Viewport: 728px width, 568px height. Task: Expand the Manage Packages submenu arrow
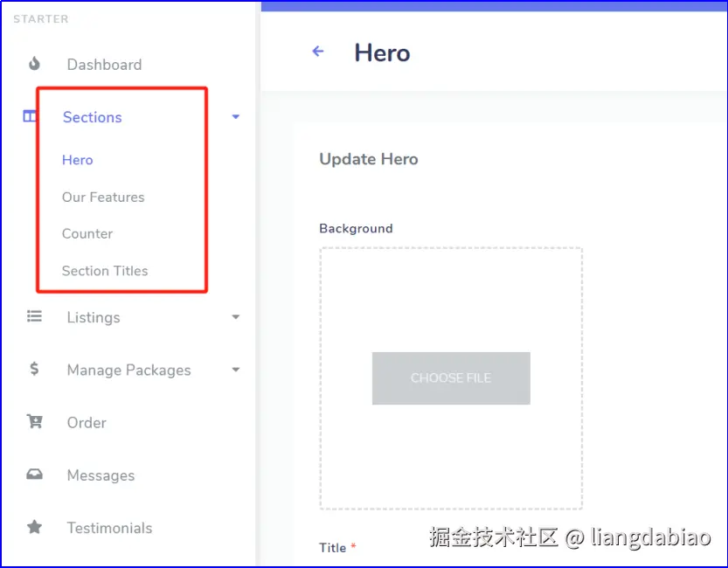tap(236, 370)
